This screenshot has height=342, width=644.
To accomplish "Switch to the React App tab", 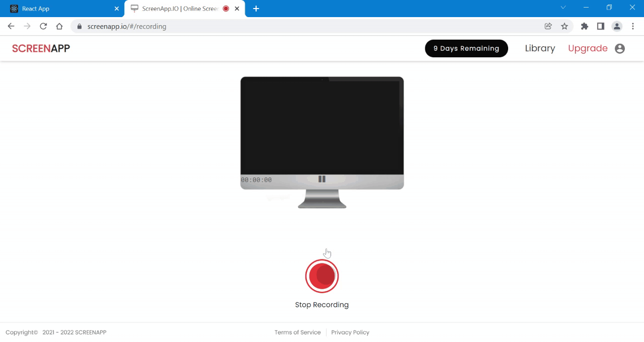I will point(62,9).
